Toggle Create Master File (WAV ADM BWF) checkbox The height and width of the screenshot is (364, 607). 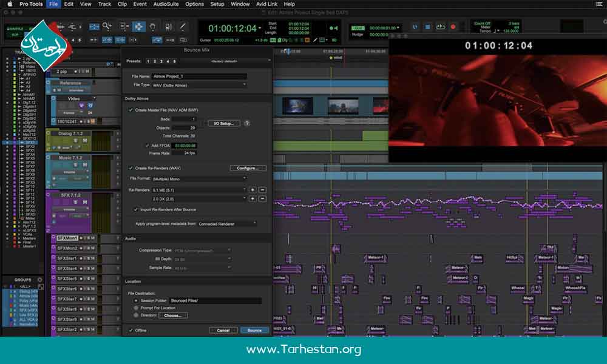pyautogui.click(x=131, y=110)
